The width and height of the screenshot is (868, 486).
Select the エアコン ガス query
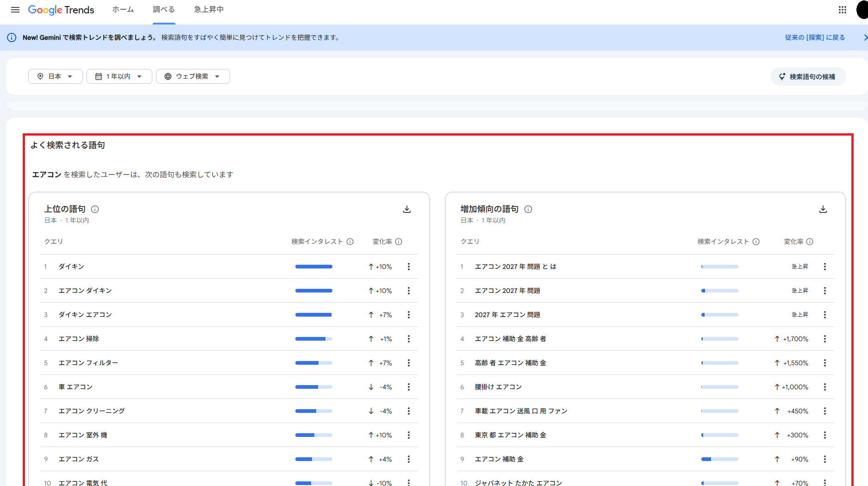(79, 459)
